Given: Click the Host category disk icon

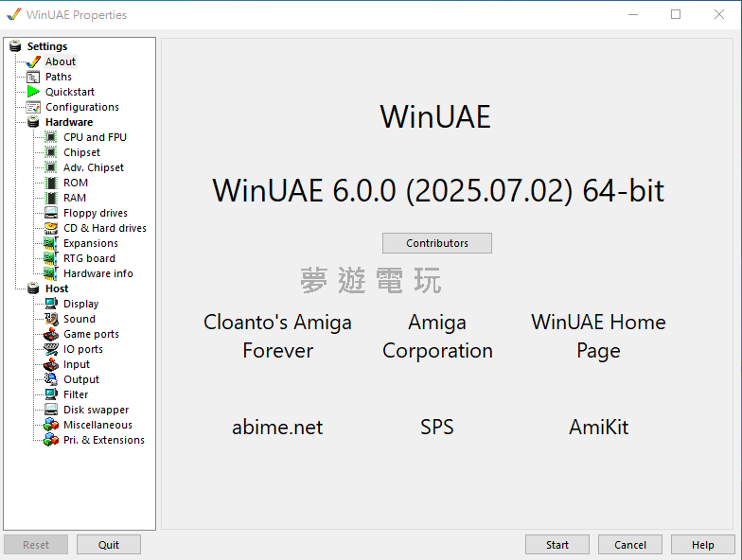Looking at the screenshot, I should [33, 289].
